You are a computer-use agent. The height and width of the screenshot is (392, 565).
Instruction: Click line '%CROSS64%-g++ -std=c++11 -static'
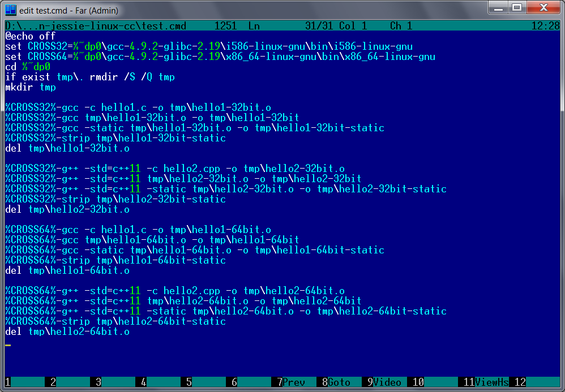coord(226,311)
